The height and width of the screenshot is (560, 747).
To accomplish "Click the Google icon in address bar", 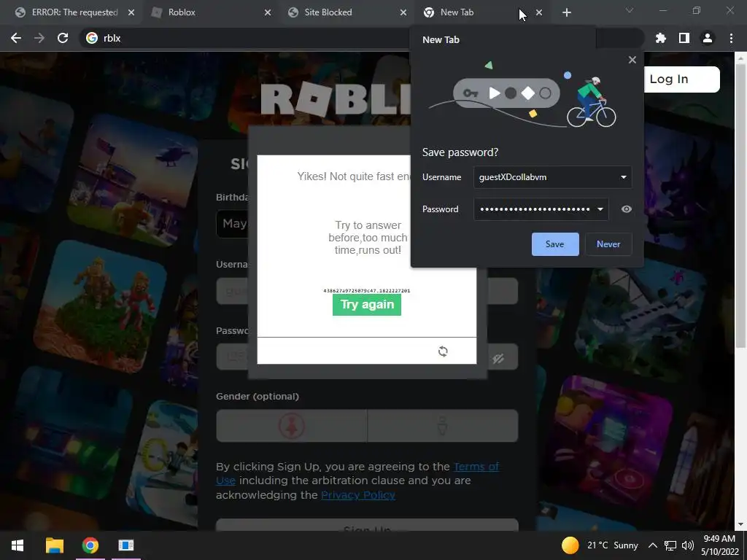I will (x=91, y=38).
